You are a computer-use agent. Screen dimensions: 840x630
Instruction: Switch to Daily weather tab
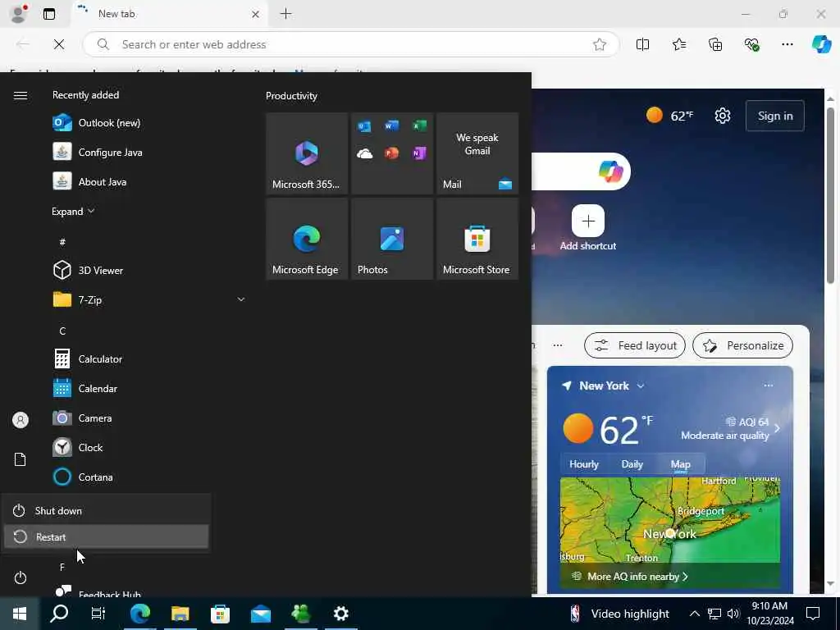tap(632, 464)
